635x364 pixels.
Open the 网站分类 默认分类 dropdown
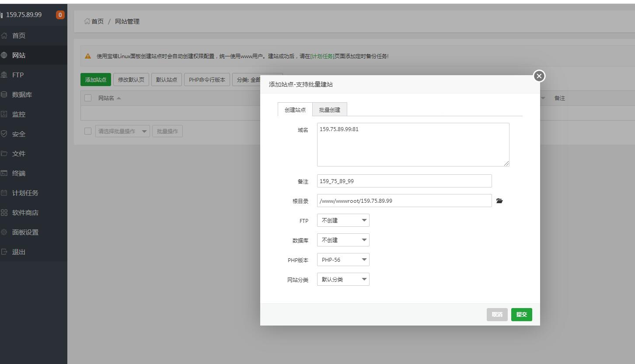point(343,279)
